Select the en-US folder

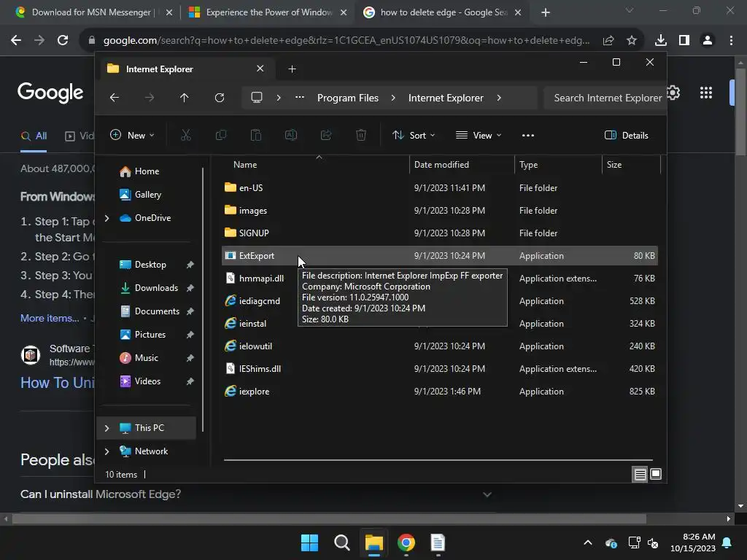coord(440,187)
